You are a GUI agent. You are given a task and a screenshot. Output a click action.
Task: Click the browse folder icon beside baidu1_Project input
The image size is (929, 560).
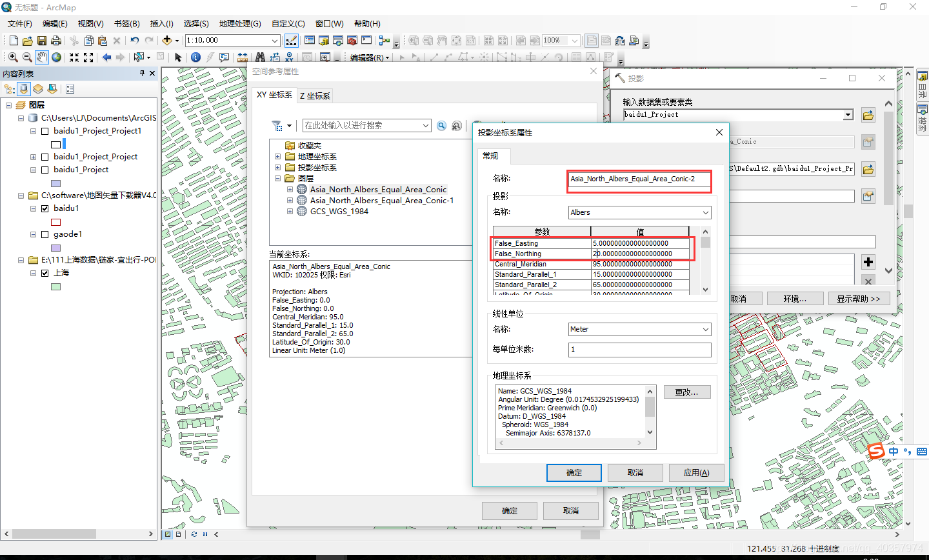point(868,115)
